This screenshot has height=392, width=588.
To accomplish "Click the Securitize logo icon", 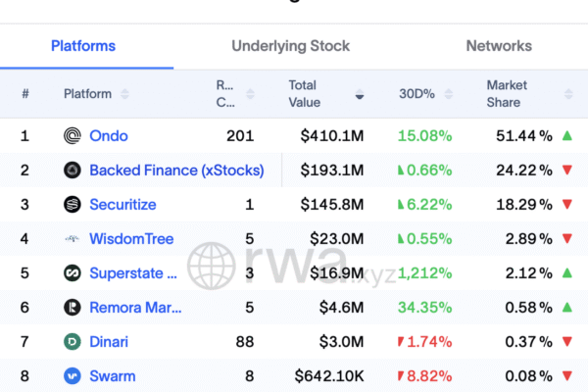I will (73, 205).
